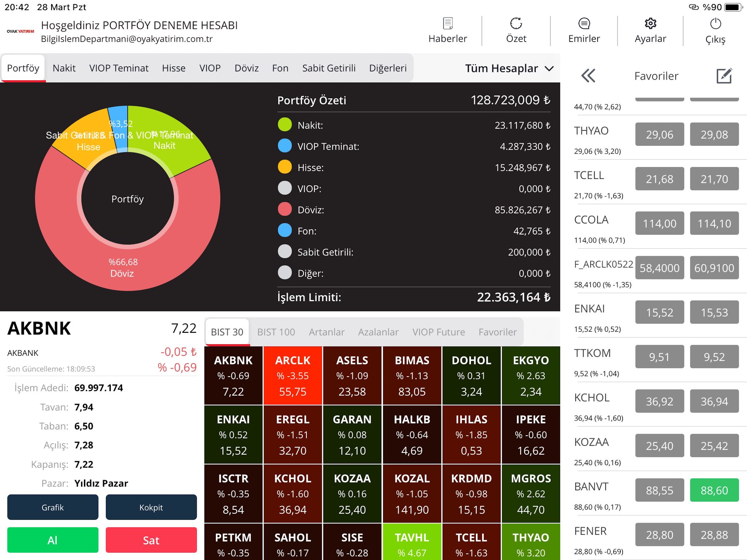The image size is (747, 560).
Task: Select the BIMAS heatmap tile
Action: 412,376
